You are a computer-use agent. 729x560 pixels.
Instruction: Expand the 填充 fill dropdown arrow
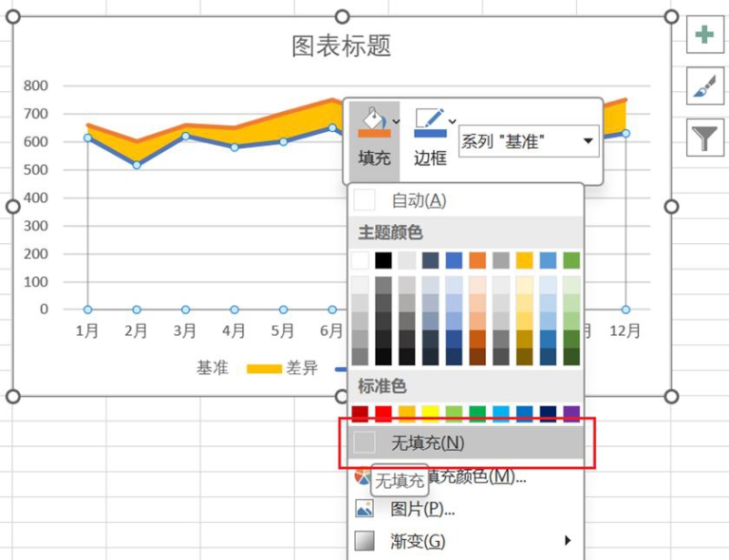pos(396,121)
